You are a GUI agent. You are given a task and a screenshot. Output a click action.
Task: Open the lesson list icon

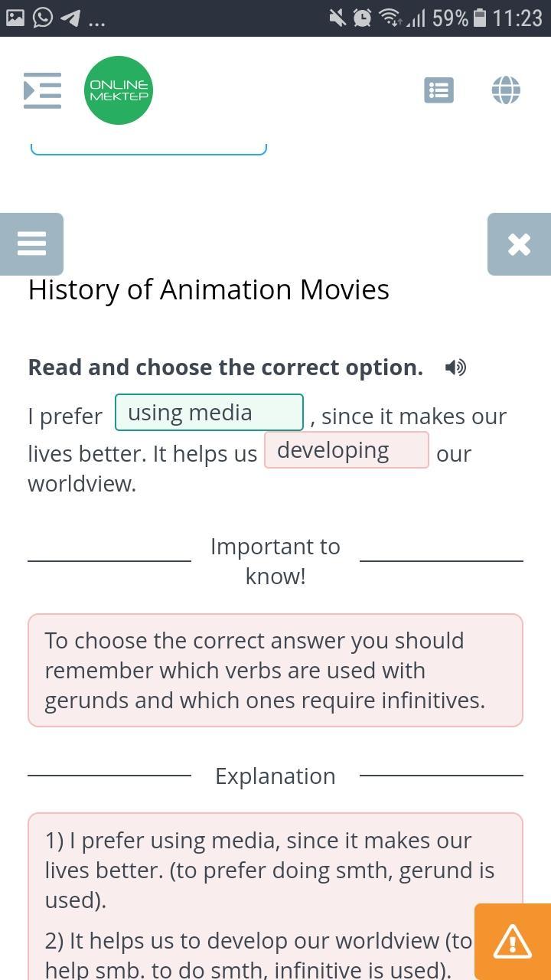[439, 90]
